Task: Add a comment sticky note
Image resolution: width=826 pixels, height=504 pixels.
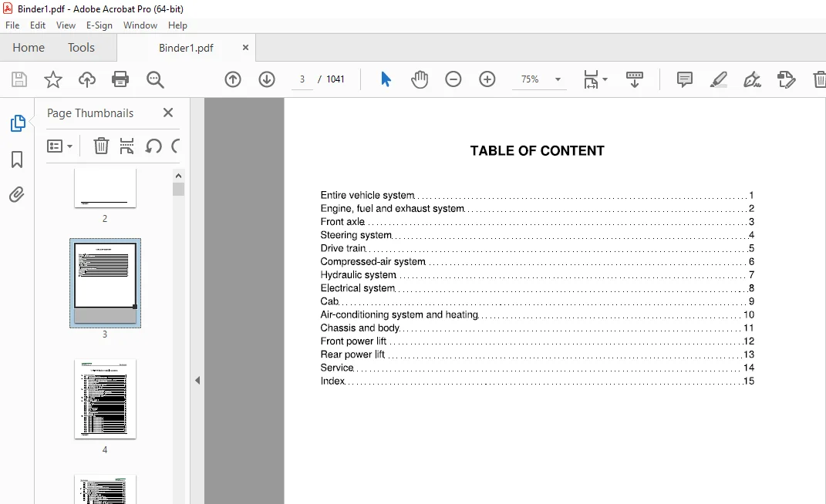Action: point(684,79)
